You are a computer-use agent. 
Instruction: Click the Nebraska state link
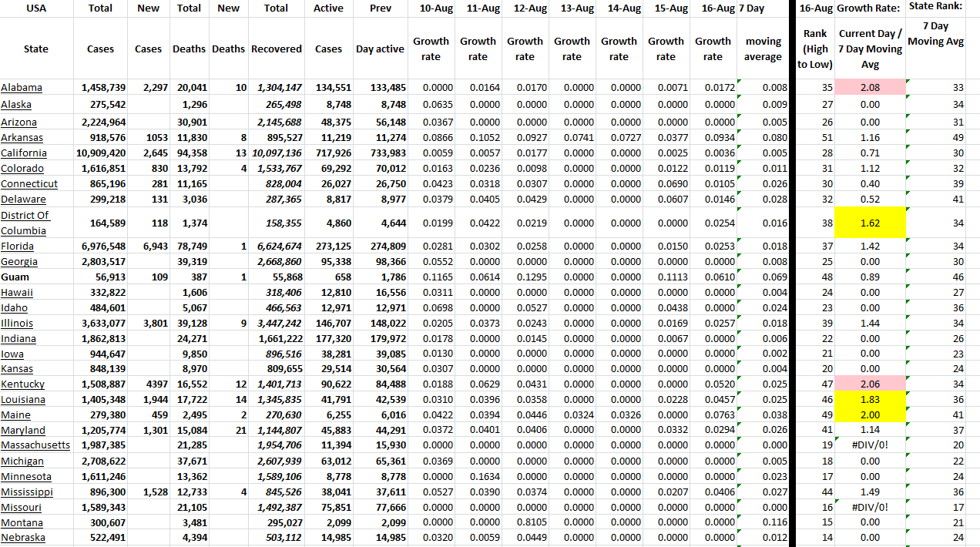click(x=23, y=538)
